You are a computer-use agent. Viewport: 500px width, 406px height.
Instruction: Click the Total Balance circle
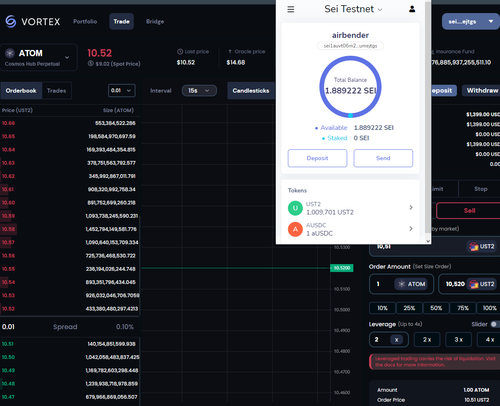click(350, 87)
